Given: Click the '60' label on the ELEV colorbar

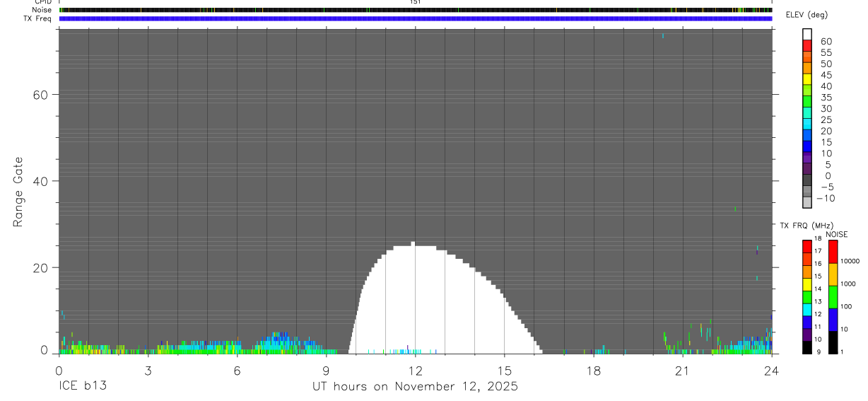Looking at the screenshot, I should pyautogui.click(x=826, y=42).
